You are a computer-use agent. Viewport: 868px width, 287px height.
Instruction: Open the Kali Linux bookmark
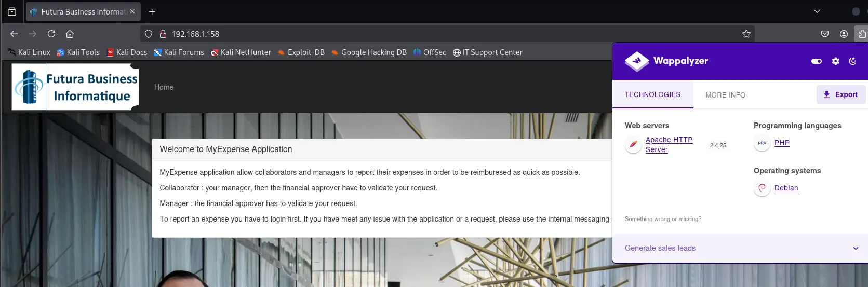(x=29, y=52)
